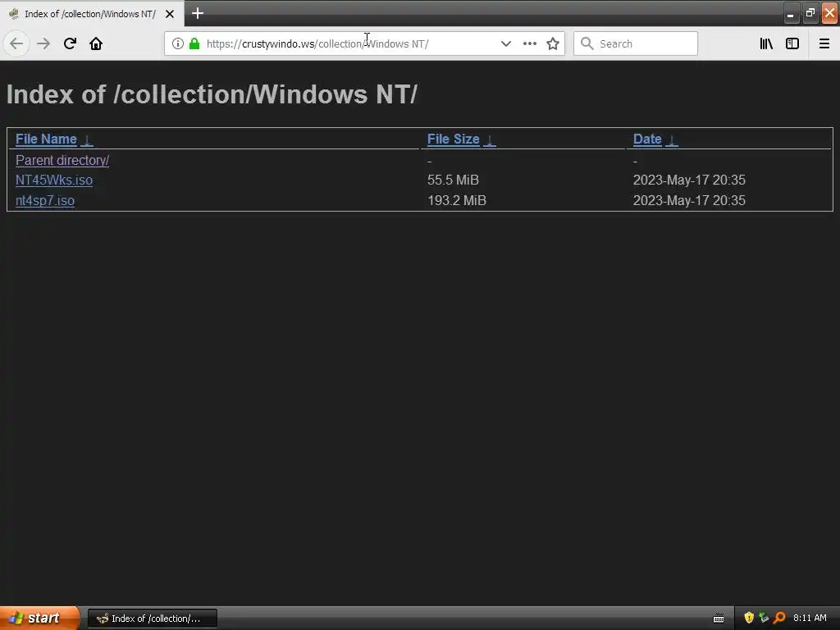Select the 55.5 MiB size text
This screenshot has width=840, height=630.
coord(453,180)
